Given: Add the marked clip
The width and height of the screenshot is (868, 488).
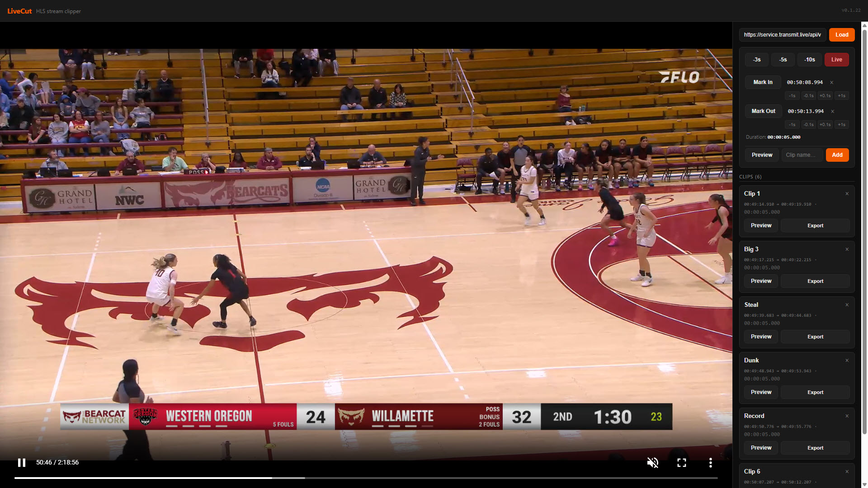Looking at the screenshot, I should [837, 155].
